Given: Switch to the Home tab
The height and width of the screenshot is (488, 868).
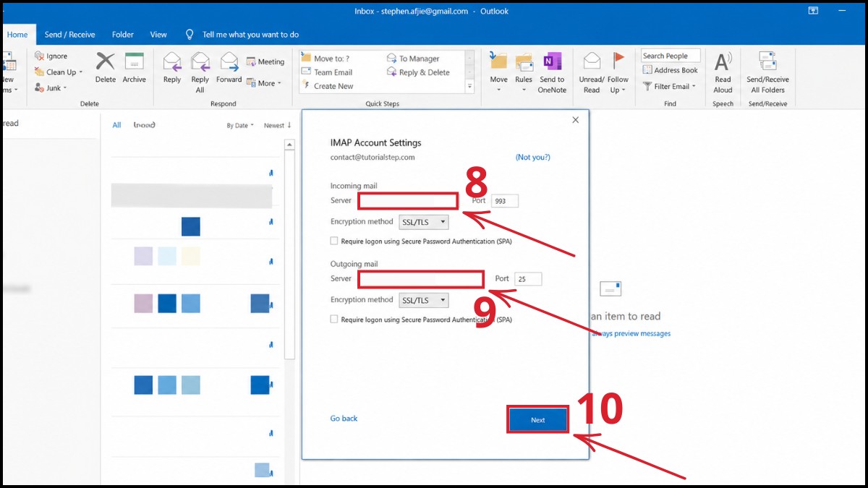Looking at the screenshot, I should [x=17, y=34].
